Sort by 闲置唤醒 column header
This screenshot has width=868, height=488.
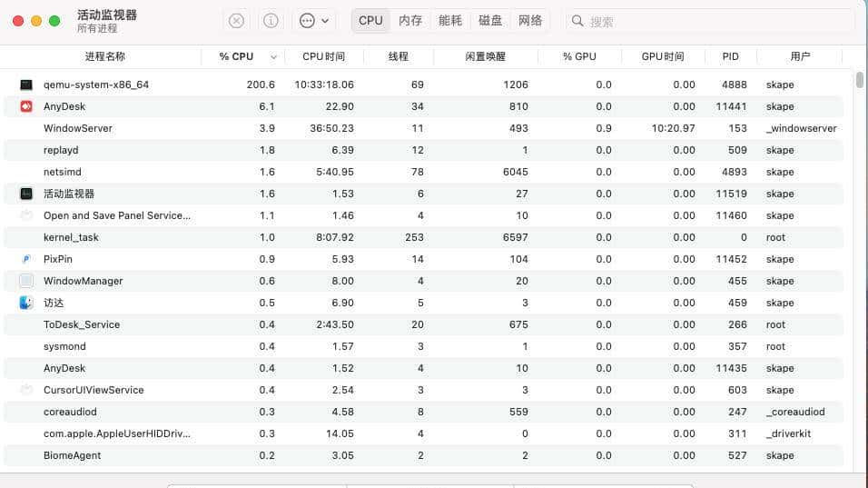pyautogui.click(x=486, y=56)
